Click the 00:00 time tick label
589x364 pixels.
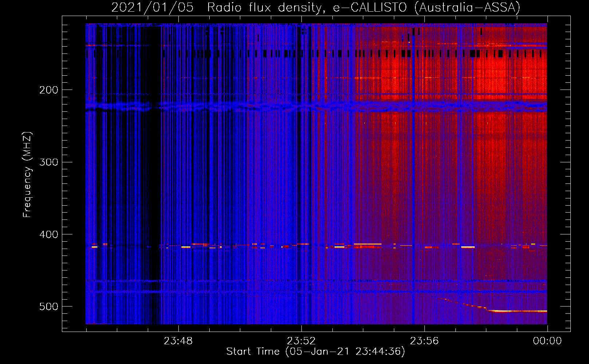[547, 341]
